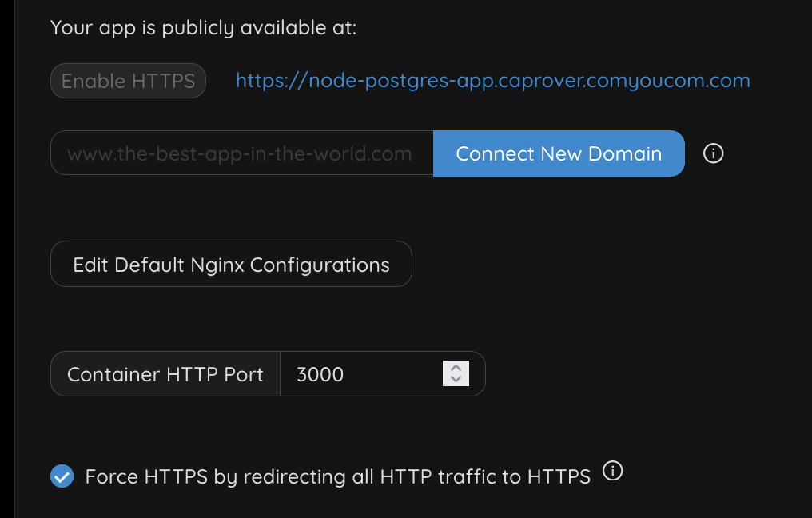Image resolution: width=812 pixels, height=518 pixels.
Task: Toggle the HTTP-to-HTTPS redirect checkbox
Action: coord(62,476)
